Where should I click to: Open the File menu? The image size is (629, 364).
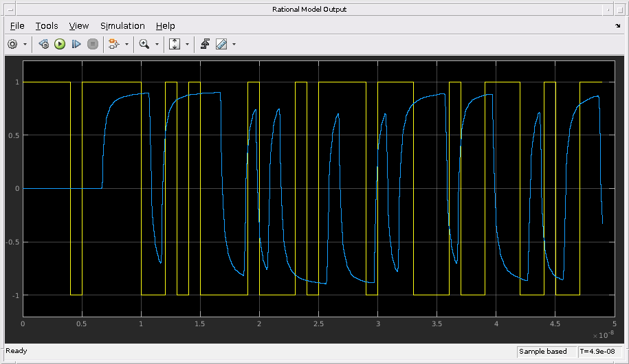(x=17, y=25)
